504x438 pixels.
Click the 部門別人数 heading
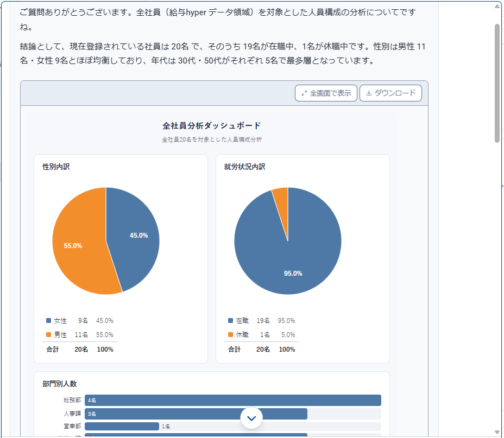point(60,384)
